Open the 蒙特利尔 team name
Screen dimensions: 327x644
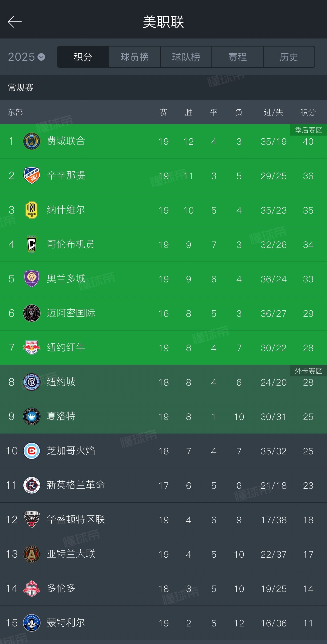66,623
